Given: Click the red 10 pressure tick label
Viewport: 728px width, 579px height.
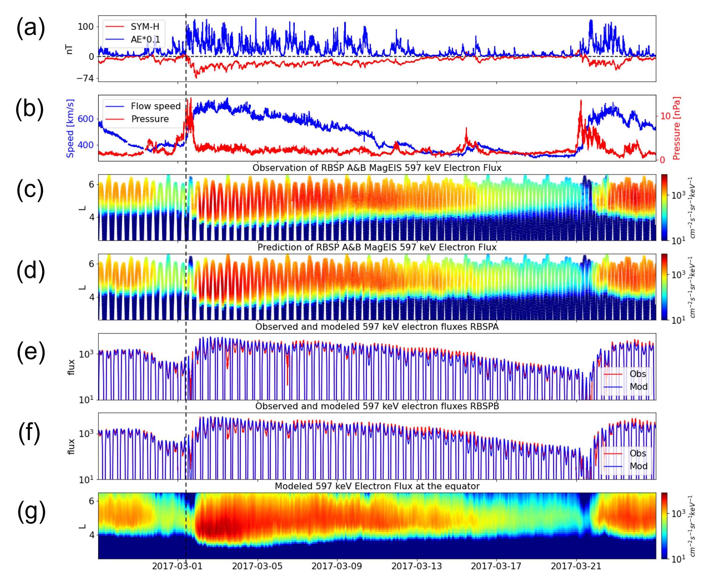Looking at the screenshot, I should coord(665,116).
